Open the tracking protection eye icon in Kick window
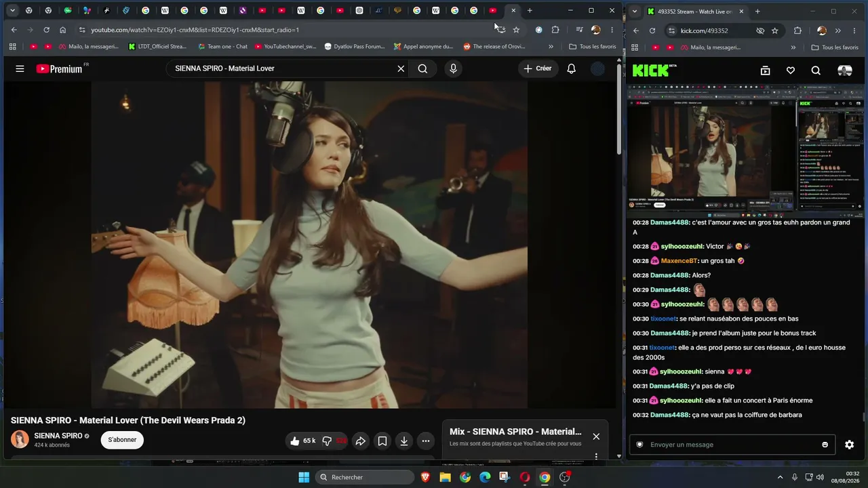The height and width of the screenshot is (488, 868). coord(760,30)
